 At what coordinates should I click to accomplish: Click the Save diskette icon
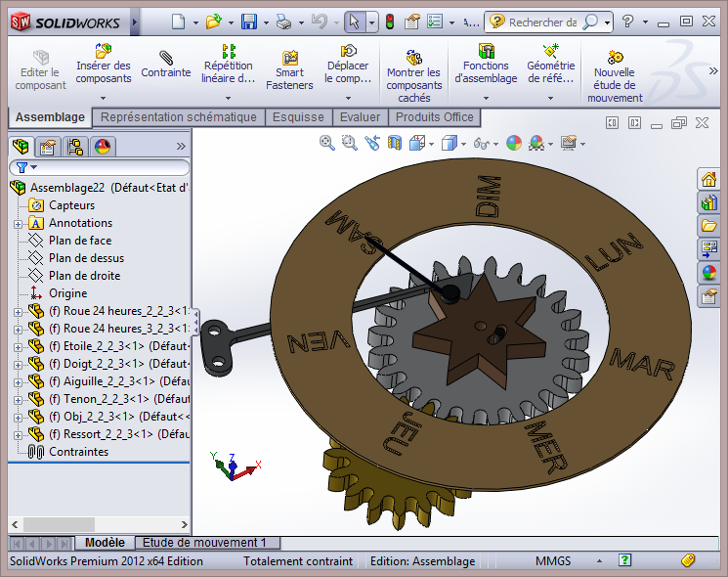249,22
